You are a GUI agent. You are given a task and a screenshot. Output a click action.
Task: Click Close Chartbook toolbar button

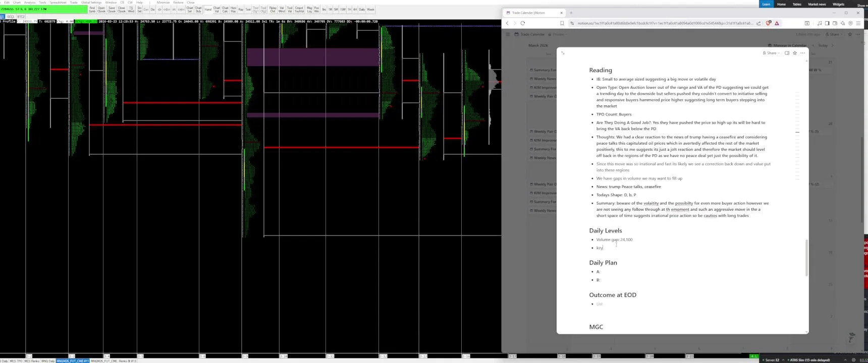121,10
